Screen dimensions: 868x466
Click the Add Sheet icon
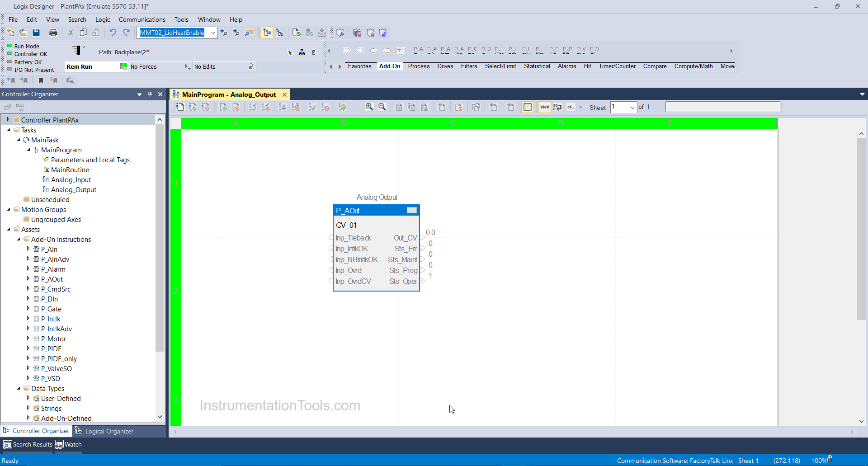coord(442,107)
